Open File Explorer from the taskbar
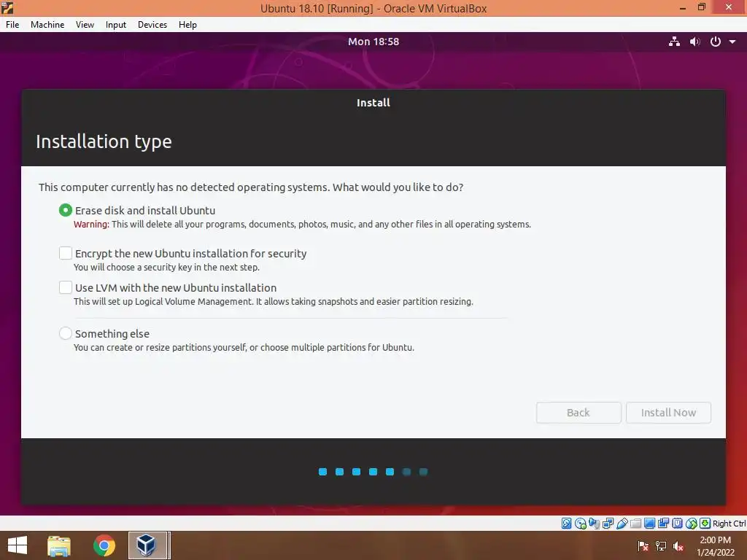This screenshot has width=747, height=560. (59, 545)
